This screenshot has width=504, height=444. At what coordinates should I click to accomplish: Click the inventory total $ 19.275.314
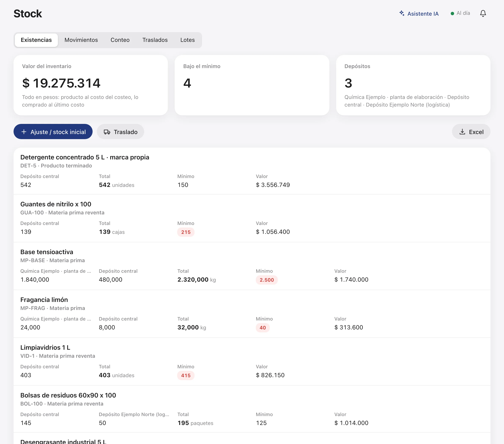point(61,83)
